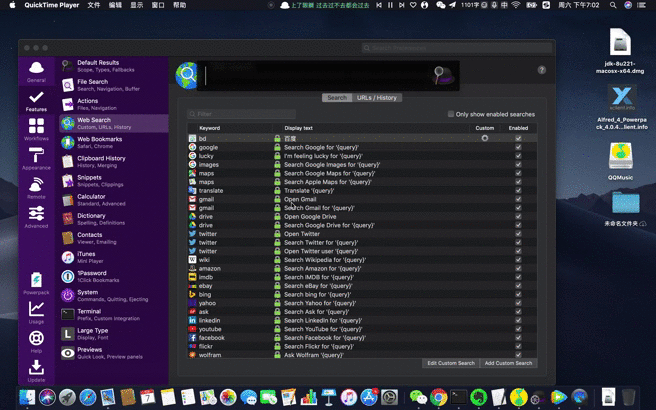The width and height of the screenshot is (656, 410).
Task: Toggle Enabled checkbox for lucky row
Action: tap(518, 156)
